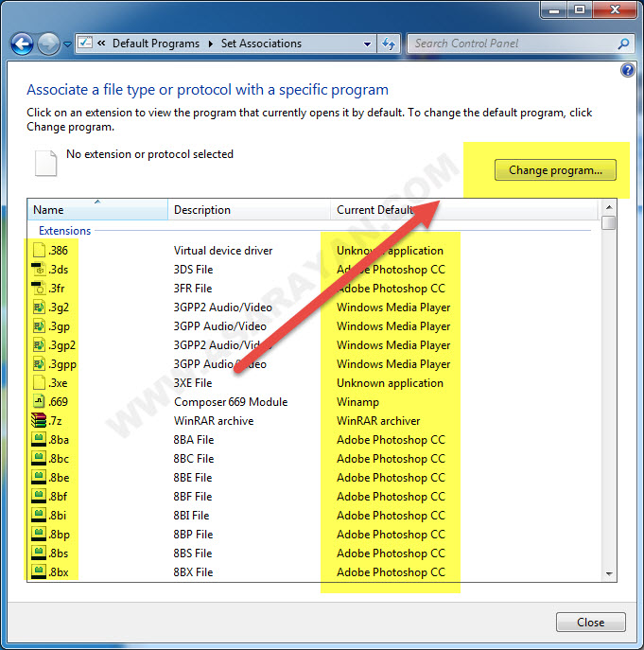This screenshot has width=644, height=650.
Task: Click the Back navigation arrow
Action: 23,44
